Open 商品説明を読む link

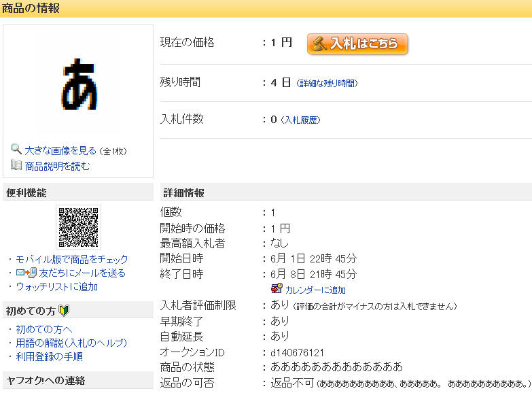coord(57,166)
